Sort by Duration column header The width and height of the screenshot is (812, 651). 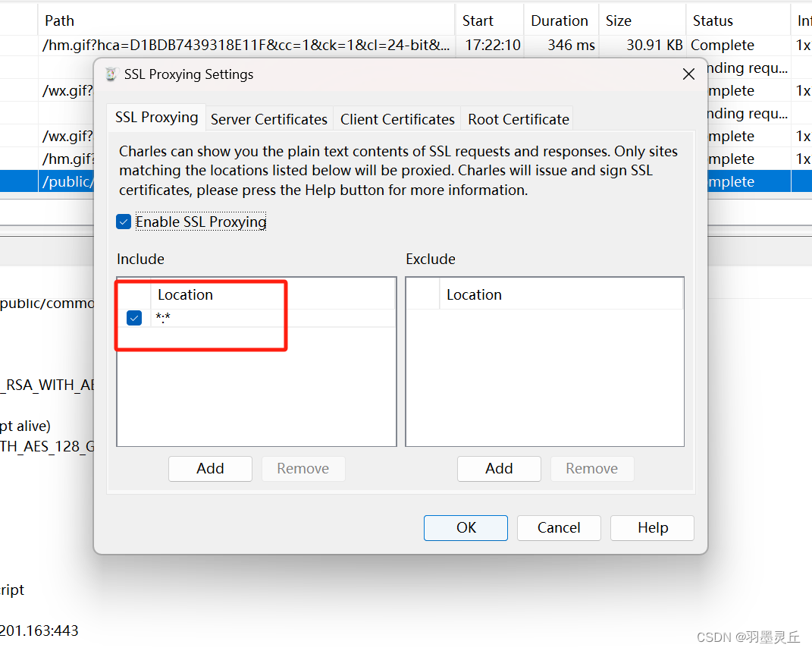561,20
